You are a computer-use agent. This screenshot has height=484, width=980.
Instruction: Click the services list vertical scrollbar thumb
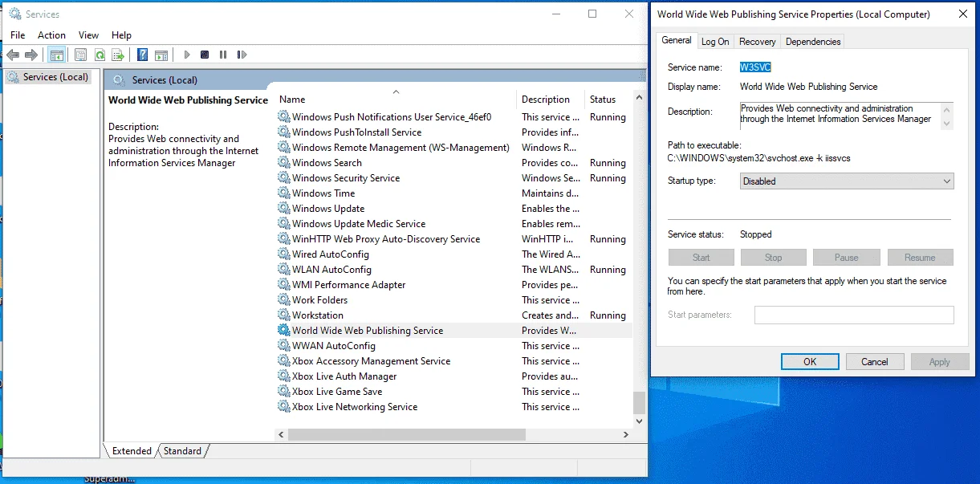[639, 401]
